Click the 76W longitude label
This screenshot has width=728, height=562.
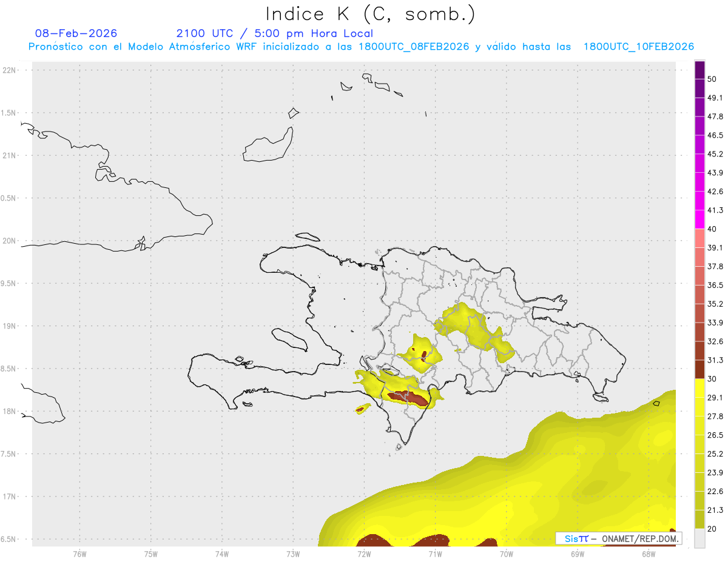(x=79, y=554)
